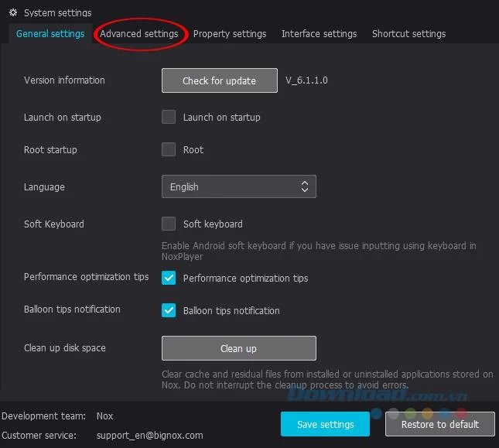
Task: Open the Language dropdown showing English
Action: pyautogui.click(x=239, y=186)
